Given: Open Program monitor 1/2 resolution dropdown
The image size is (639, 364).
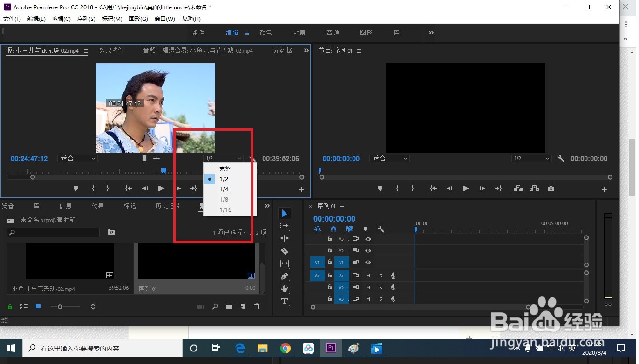Looking at the screenshot, I should (531, 158).
